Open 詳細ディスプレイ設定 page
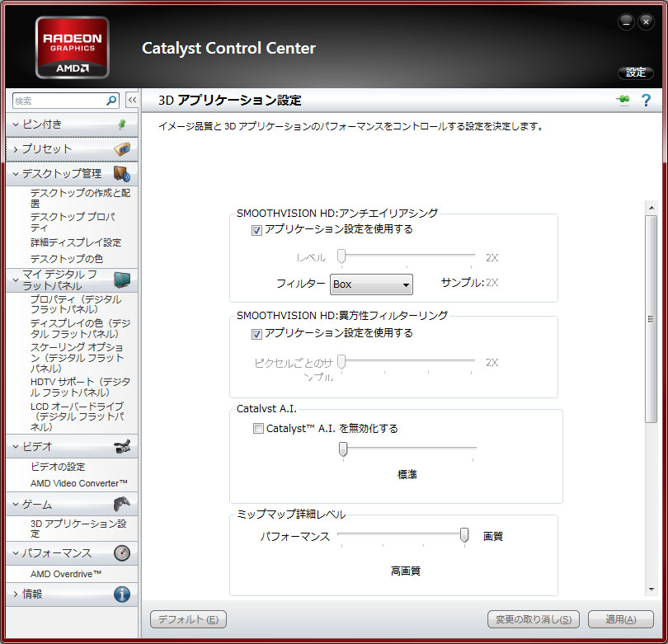 point(76,242)
